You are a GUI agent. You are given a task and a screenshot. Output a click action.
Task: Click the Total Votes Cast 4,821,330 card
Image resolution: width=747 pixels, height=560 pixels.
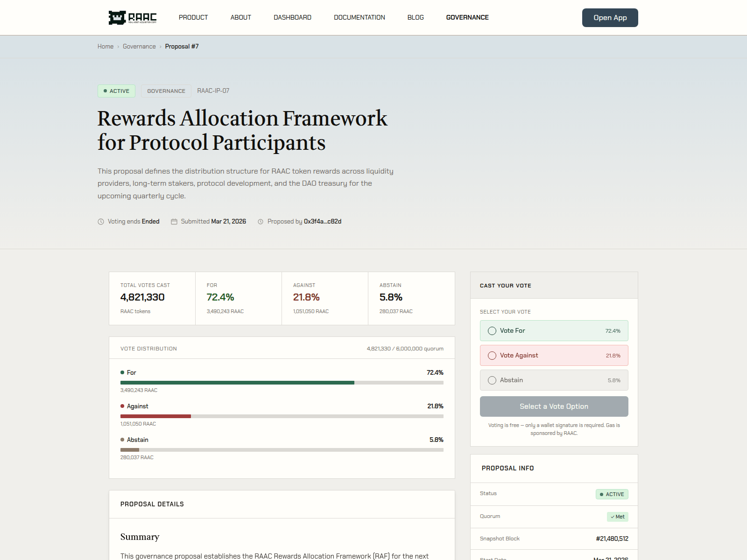(152, 298)
